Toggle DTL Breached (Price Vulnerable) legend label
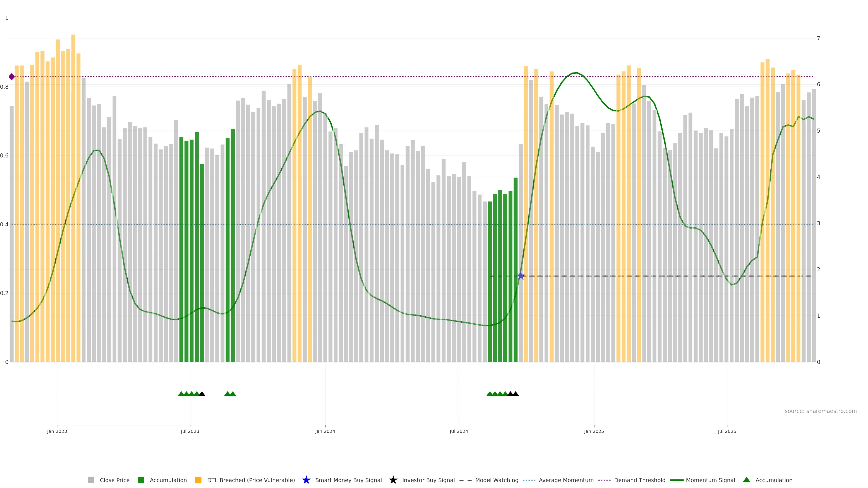This screenshot has height=488, width=868. [251, 480]
